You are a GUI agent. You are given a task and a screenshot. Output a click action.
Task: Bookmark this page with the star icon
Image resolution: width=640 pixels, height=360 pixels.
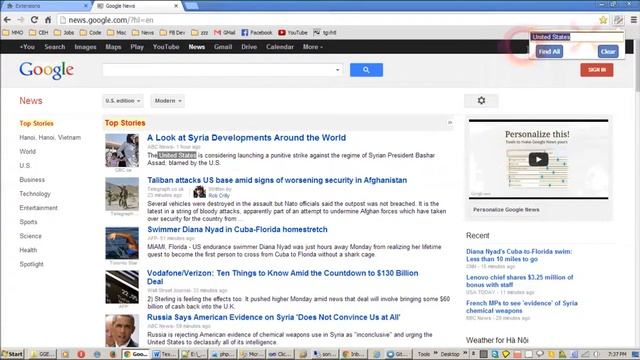click(x=603, y=20)
